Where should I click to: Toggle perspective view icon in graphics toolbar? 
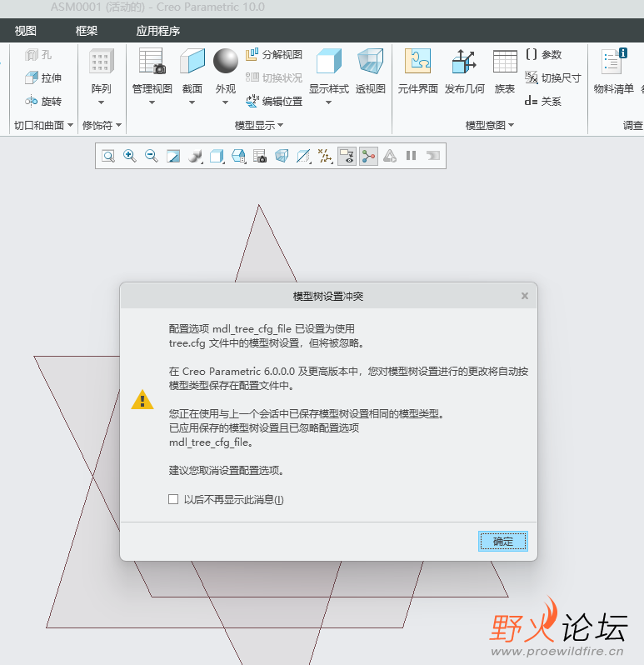point(282,156)
